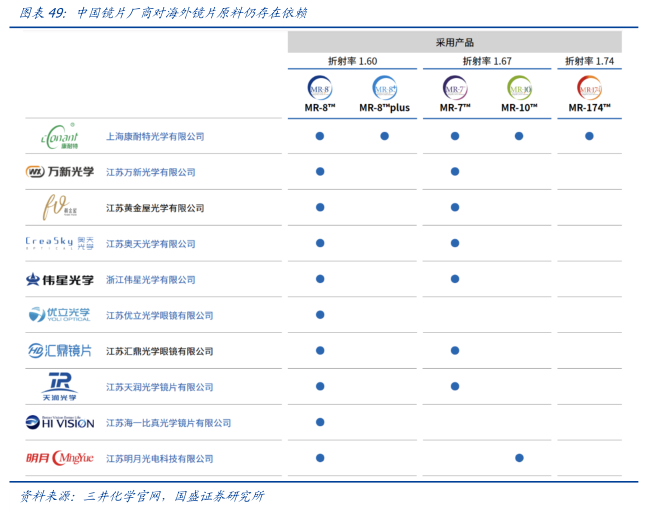
Task: Click the 折射率 1.60 column header
Action: tap(353, 62)
